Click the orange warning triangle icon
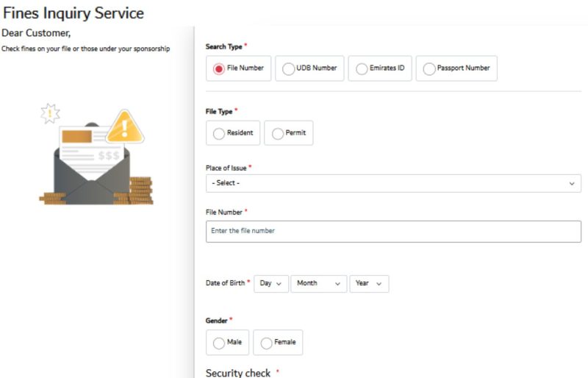Screen dimensions: 588x378 (125, 128)
